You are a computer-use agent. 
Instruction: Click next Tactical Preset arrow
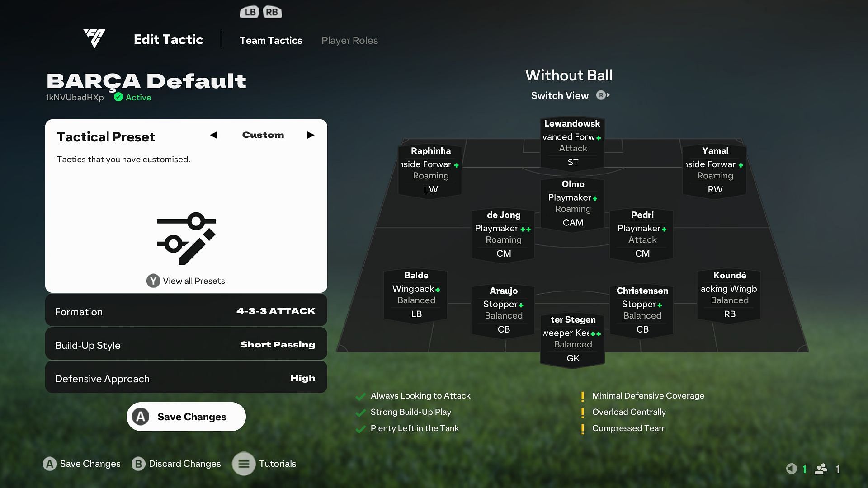coord(311,135)
